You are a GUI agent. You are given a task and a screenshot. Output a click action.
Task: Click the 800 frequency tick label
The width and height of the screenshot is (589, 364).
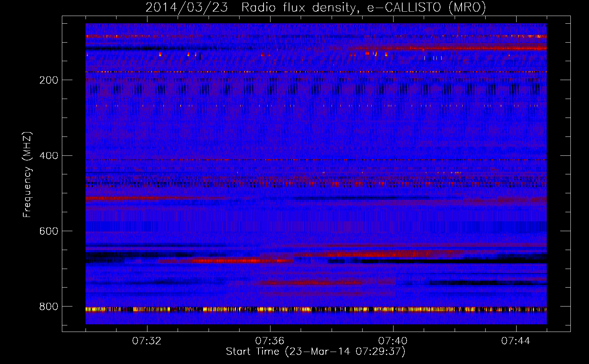[x=49, y=307]
